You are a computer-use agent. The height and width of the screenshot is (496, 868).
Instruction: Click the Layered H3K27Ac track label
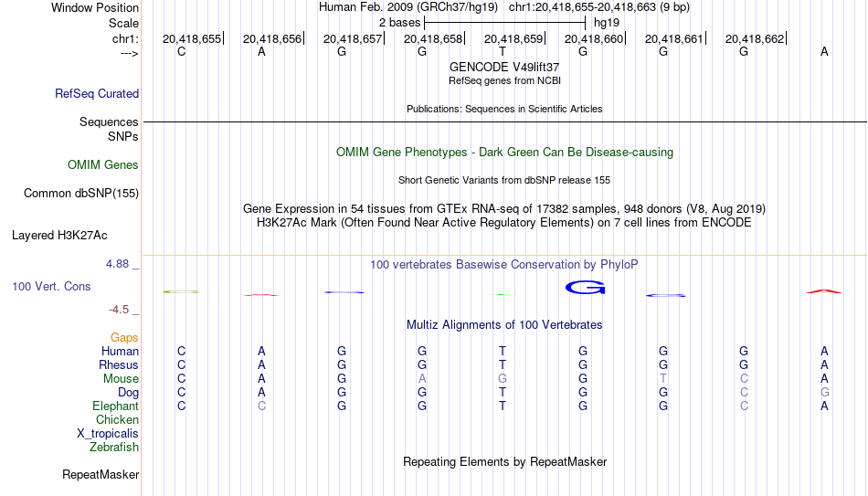59,236
